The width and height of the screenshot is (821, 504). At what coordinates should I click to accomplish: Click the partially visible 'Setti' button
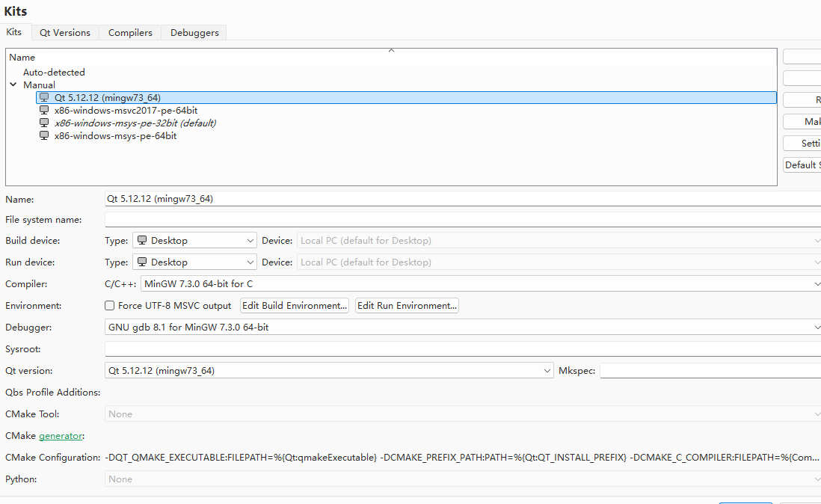[x=802, y=144]
